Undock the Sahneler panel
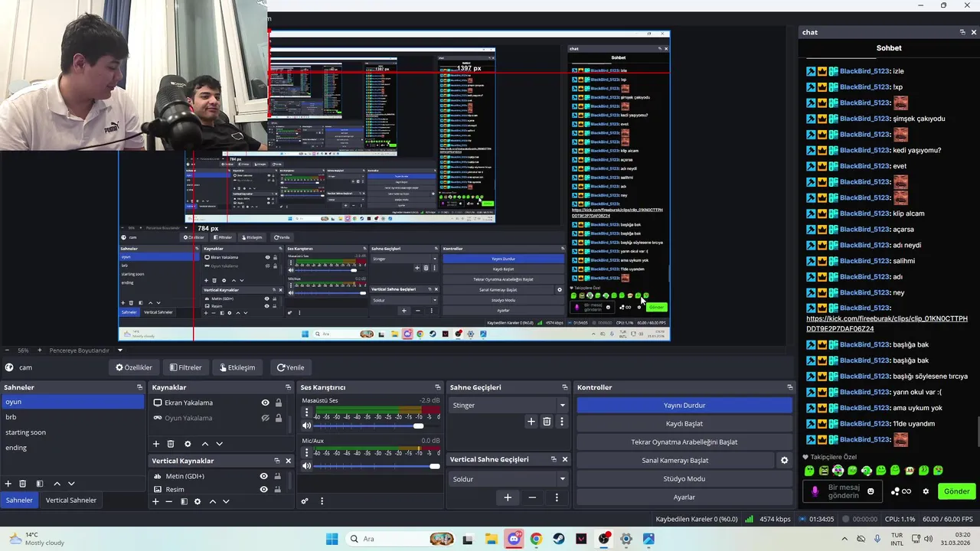Viewport: 980px width, 551px height. point(139,387)
